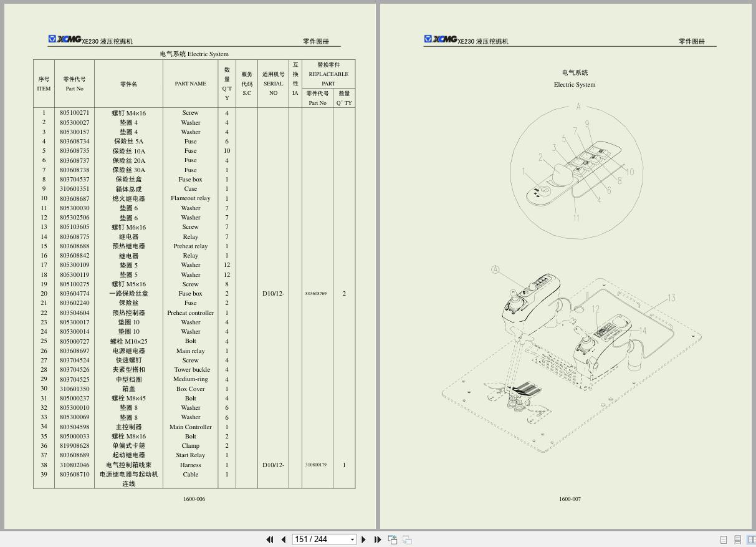Click part number 310802046
The width and height of the screenshot is (756, 547).
coord(74,465)
